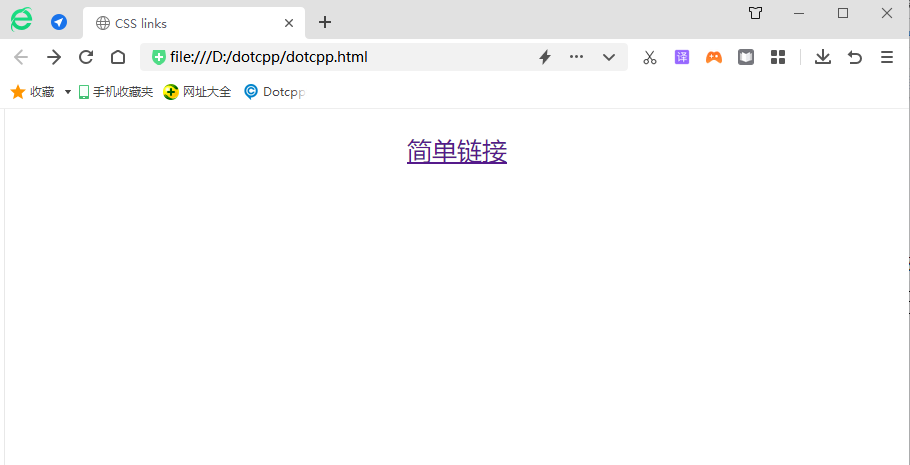Go to the browser home page

point(118,57)
